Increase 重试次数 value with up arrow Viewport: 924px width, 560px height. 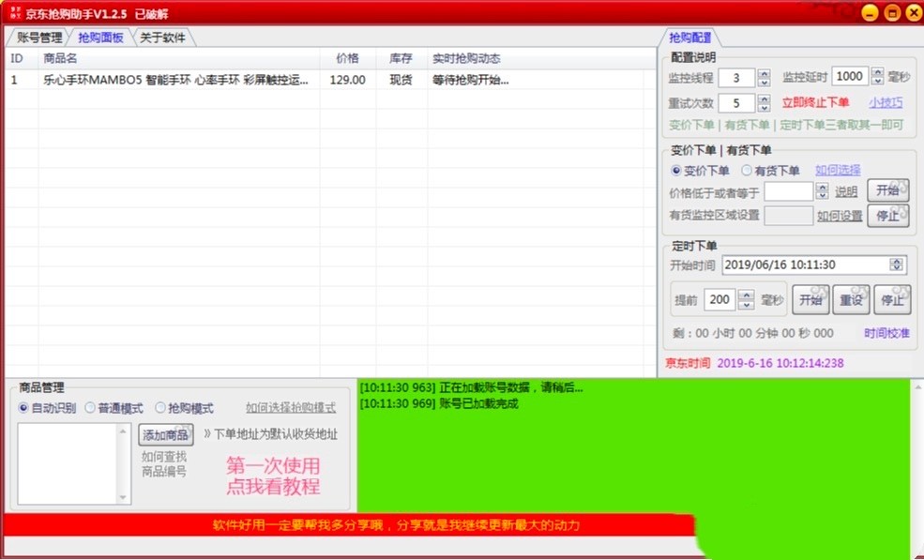[x=765, y=98]
